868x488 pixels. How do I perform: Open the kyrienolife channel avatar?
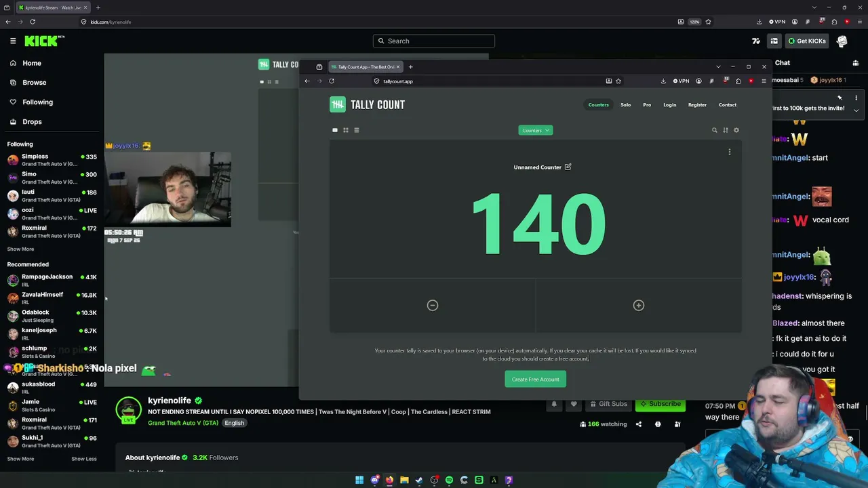(128, 409)
